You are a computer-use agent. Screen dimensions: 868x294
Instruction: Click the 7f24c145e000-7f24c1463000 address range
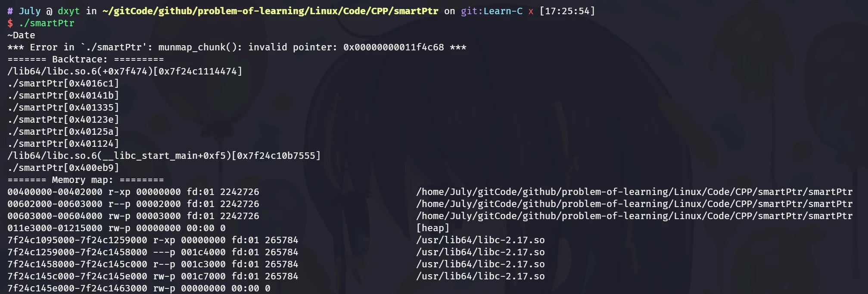[77, 288]
